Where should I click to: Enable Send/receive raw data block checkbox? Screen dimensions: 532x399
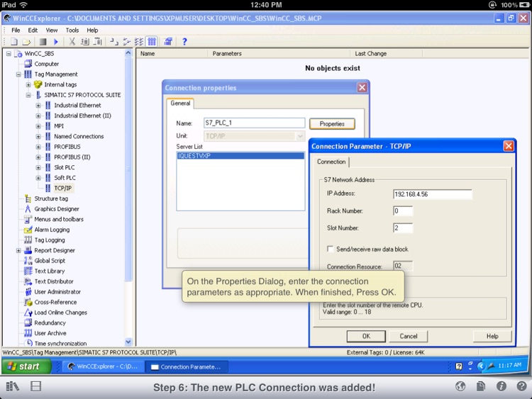click(331, 249)
